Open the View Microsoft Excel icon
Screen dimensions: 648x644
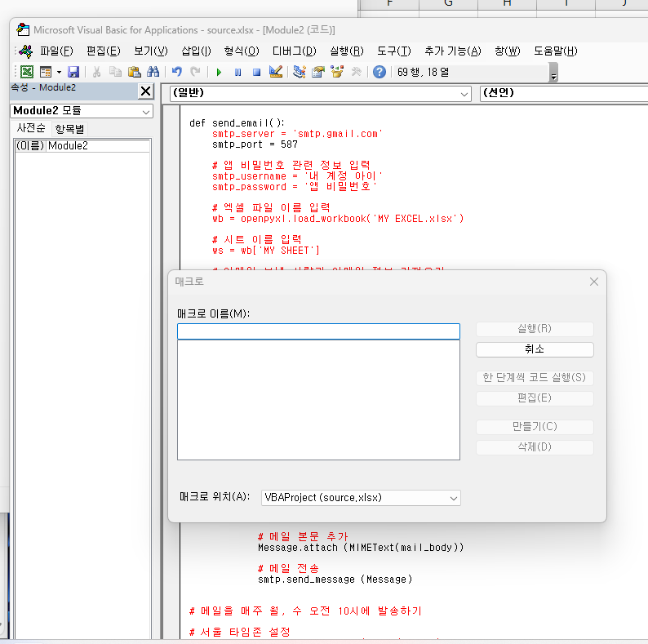(27, 72)
